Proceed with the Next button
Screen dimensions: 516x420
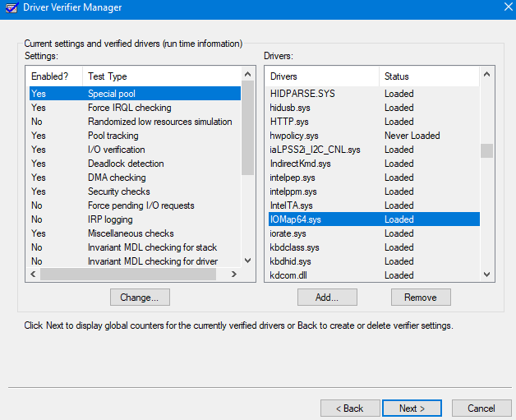pos(412,408)
